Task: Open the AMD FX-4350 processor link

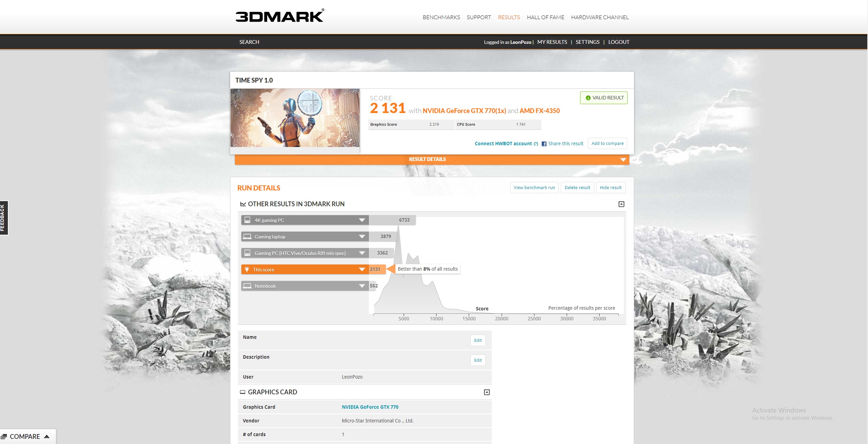Action: point(539,111)
